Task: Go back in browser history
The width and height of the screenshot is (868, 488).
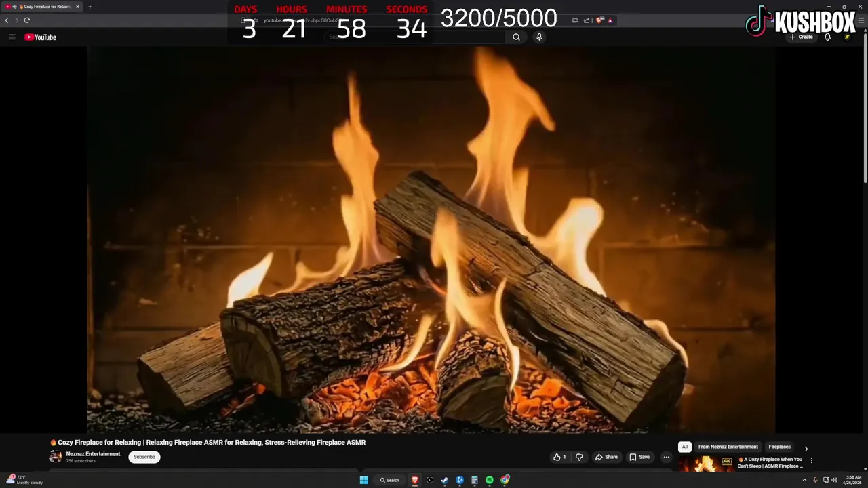Action: coord(7,20)
